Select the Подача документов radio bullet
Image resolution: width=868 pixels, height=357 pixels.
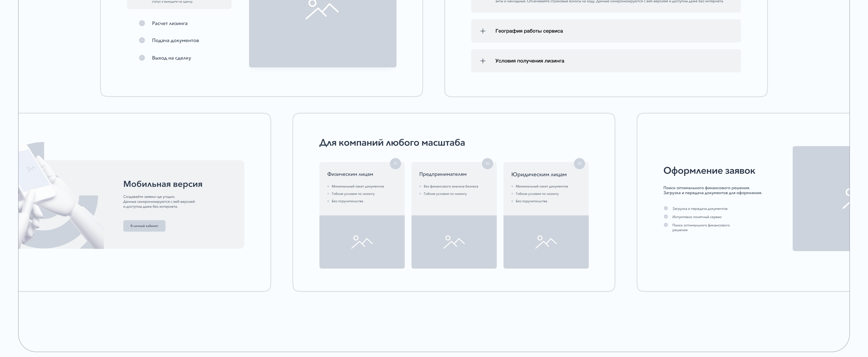(142, 40)
